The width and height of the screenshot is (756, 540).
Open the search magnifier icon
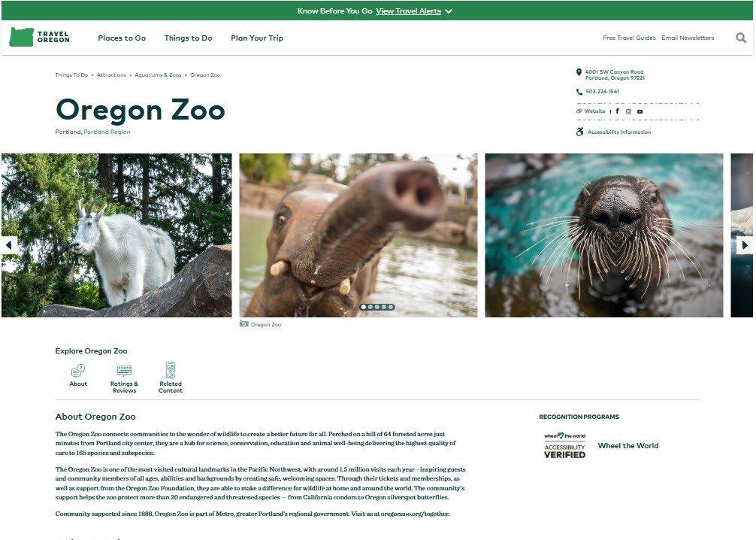pos(741,38)
